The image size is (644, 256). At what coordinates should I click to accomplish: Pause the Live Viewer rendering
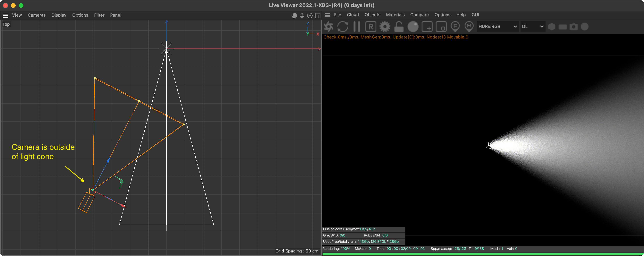(x=357, y=27)
